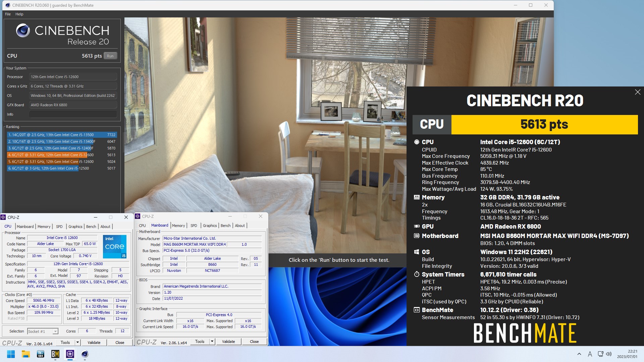Viewport: 644px width, 362px height.
Task: Click the 5613 pts yellow score bar
Action: pyautogui.click(x=544, y=124)
